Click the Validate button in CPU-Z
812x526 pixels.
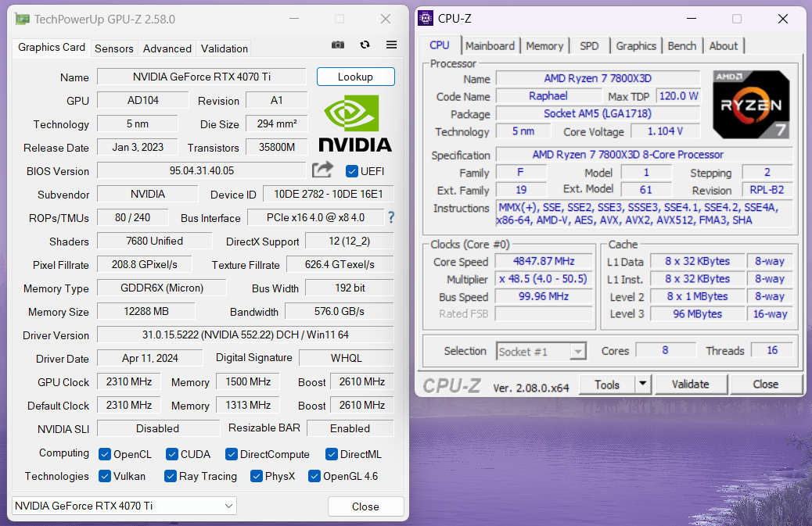tap(690, 384)
